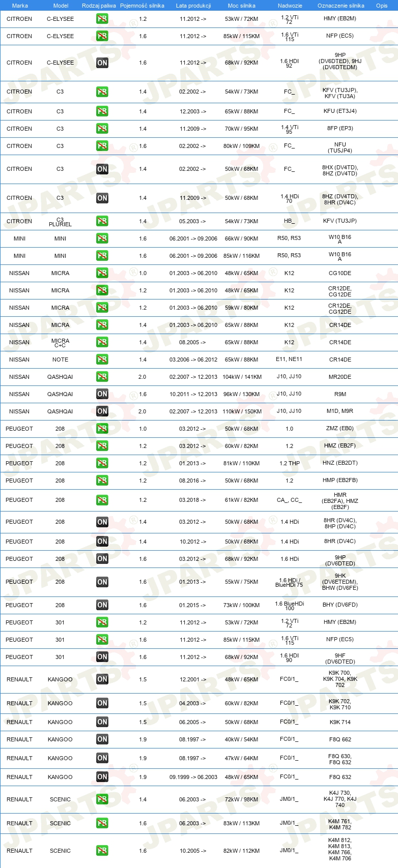This screenshot has width=398, height=868.
Task: Click the E11, NE11 body cell
Action: tap(289, 360)
